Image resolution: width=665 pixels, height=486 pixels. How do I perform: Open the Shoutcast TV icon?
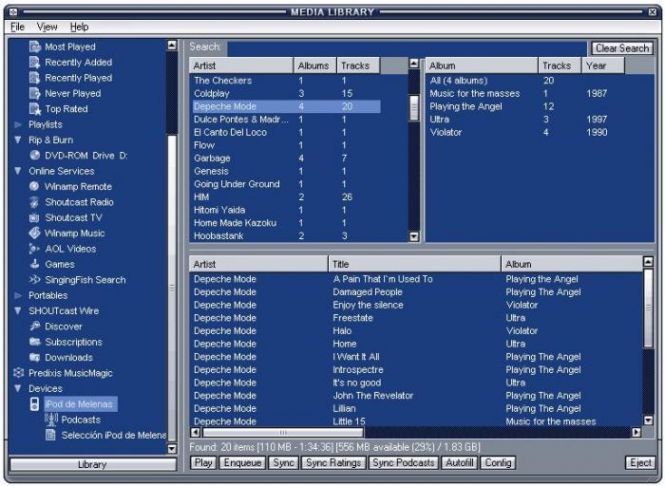click(x=34, y=218)
